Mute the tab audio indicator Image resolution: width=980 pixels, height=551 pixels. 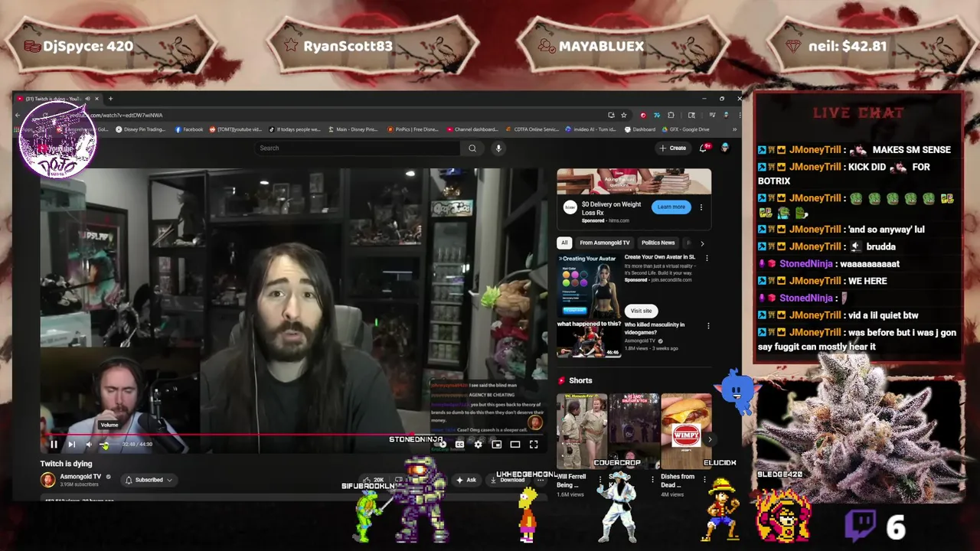(x=87, y=99)
